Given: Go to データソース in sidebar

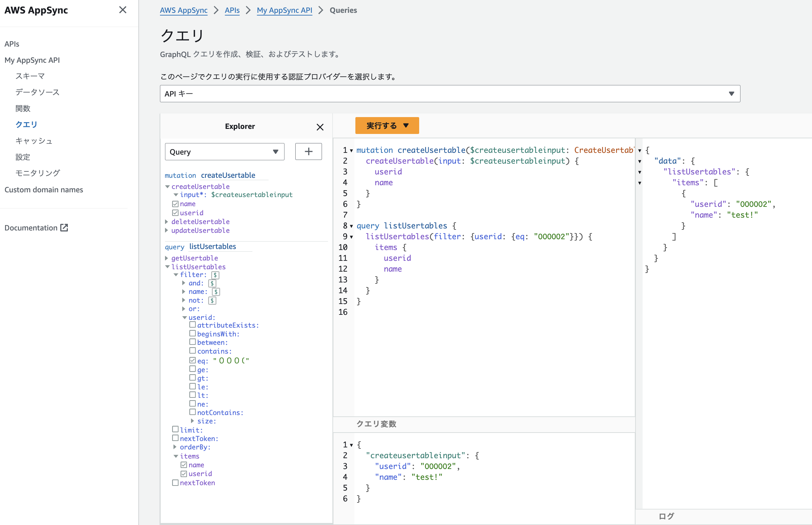Looking at the screenshot, I should pos(37,92).
